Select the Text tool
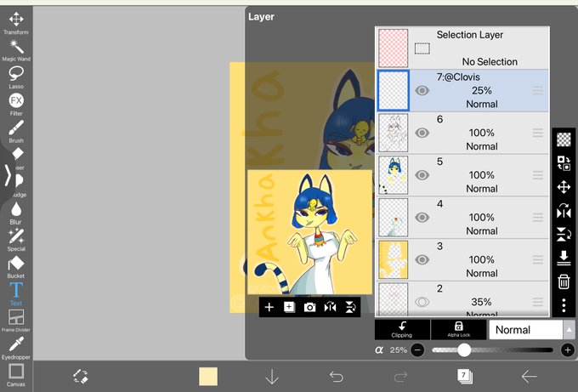This screenshot has width=578, height=392. [x=16, y=294]
